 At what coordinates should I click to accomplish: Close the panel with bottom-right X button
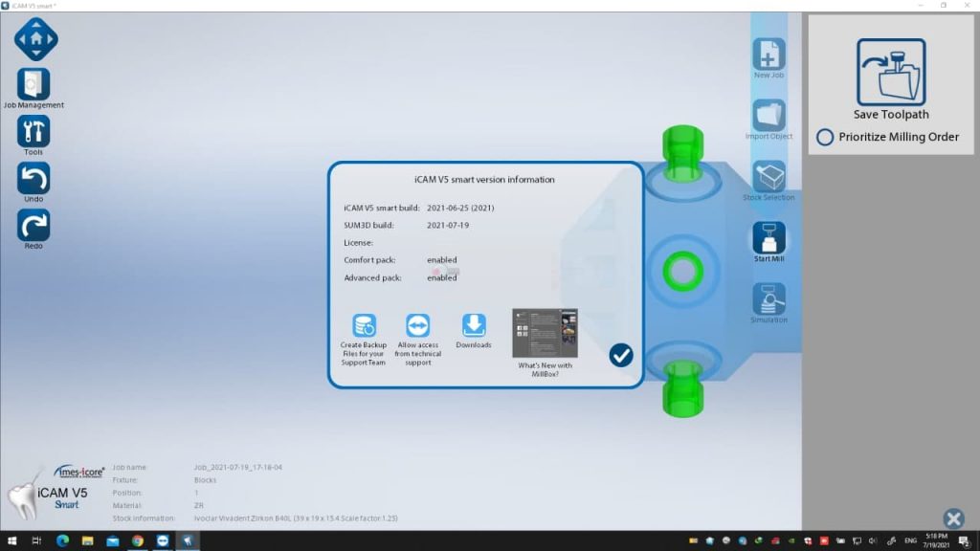[953, 518]
